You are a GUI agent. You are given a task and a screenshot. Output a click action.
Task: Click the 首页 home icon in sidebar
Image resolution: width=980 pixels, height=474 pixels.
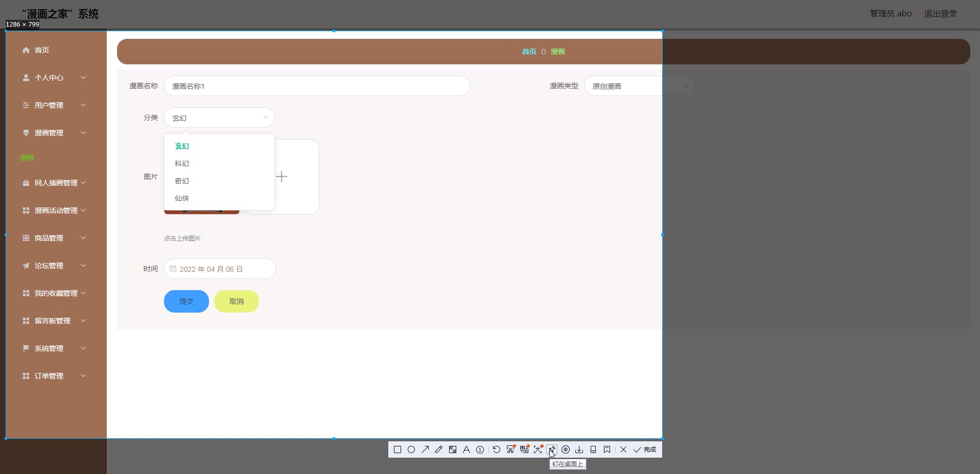pyautogui.click(x=26, y=50)
